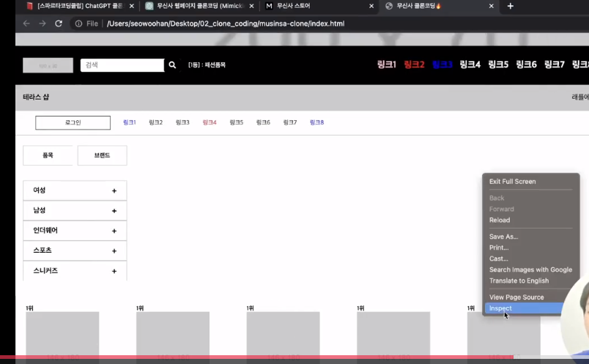Click the magnifier search button next to the 검색 field

point(172,65)
